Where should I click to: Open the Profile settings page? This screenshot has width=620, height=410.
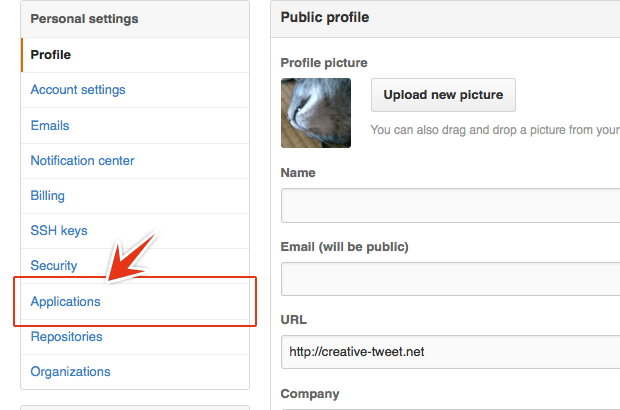pyautogui.click(x=51, y=55)
